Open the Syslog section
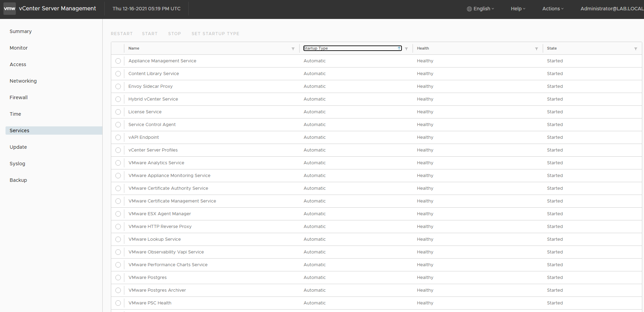The height and width of the screenshot is (312, 644). pyautogui.click(x=17, y=164)
